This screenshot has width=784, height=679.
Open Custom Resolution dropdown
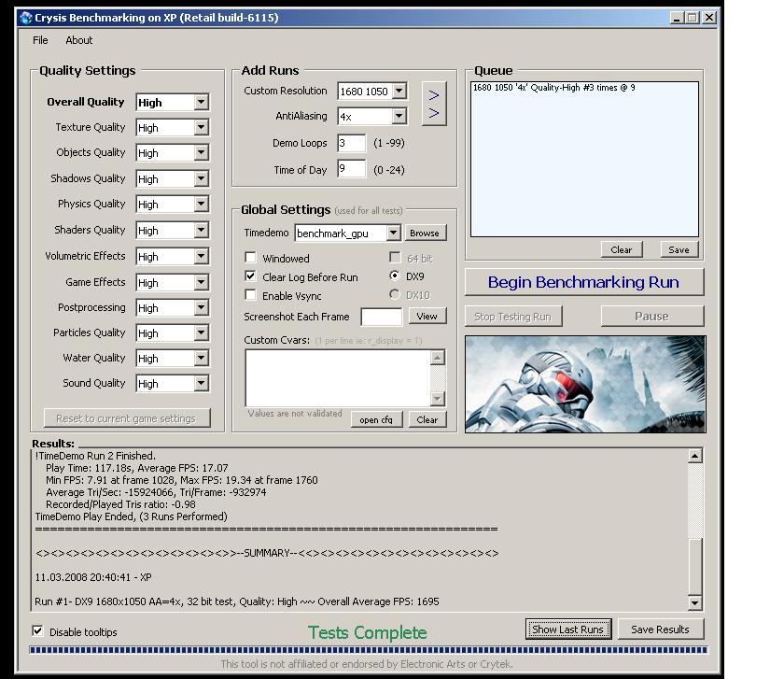(x=399, y=92)
